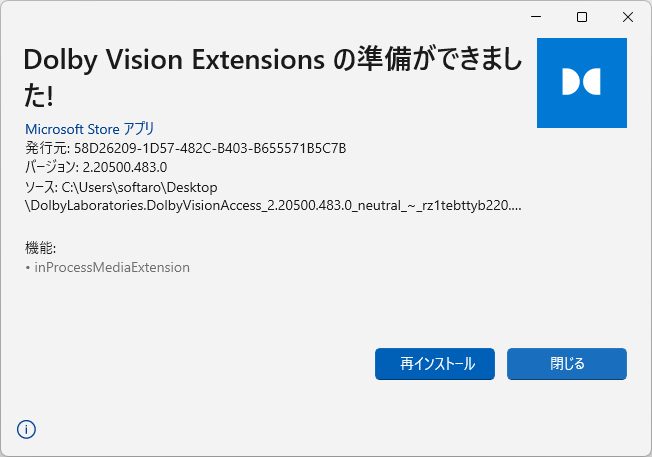Click the た! on the heading's second line

pyautogui.click(x=38, y=96)
